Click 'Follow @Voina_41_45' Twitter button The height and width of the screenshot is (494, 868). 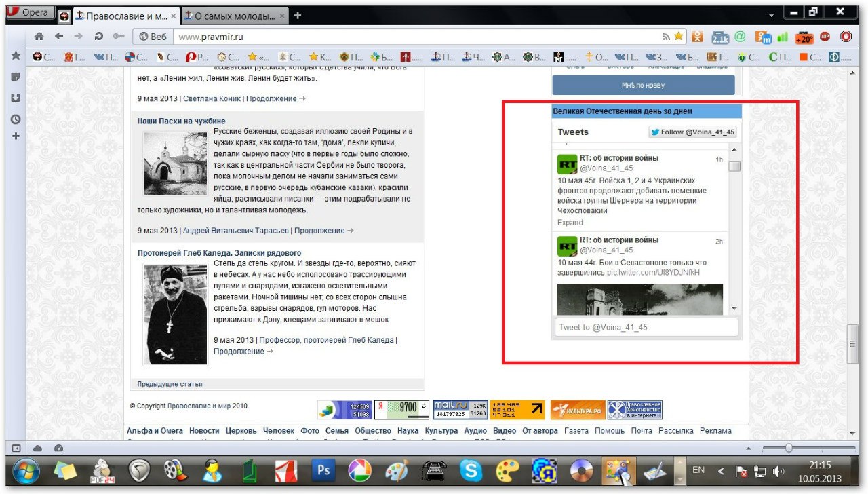click(692, 132)
